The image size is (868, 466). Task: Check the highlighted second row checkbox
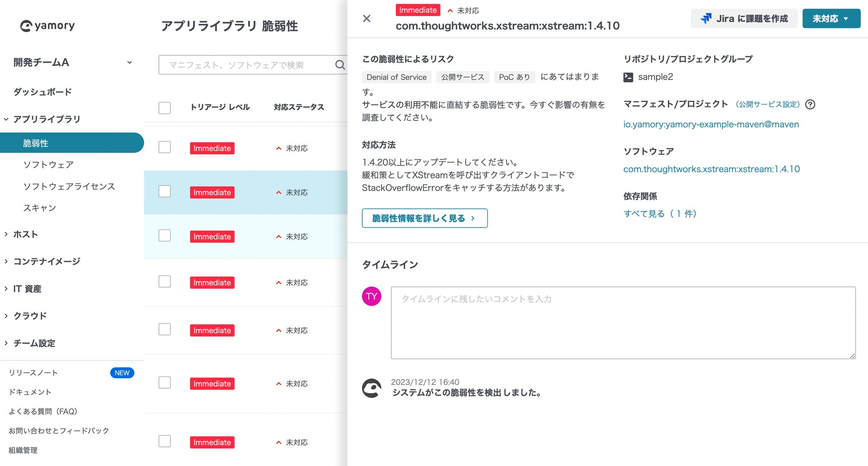point(165,191)
